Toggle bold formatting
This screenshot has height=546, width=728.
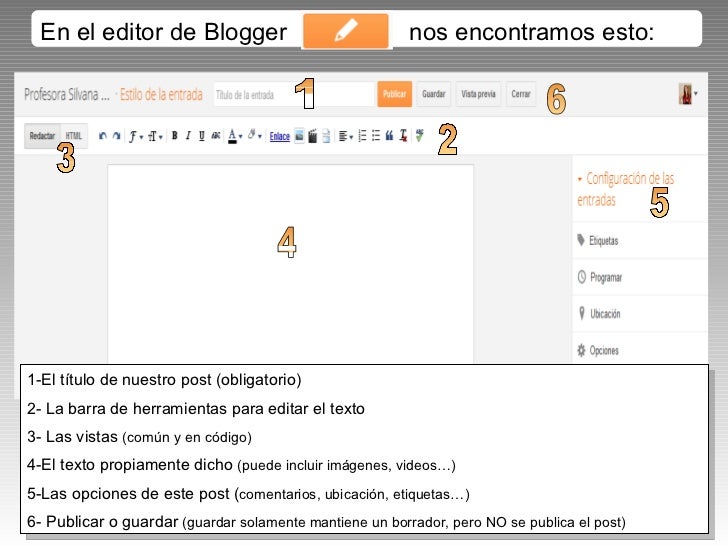point(175,136)
